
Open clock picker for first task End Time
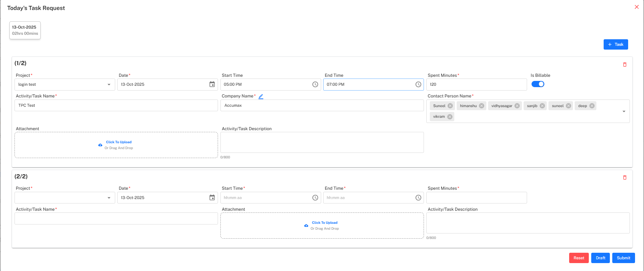418,84
